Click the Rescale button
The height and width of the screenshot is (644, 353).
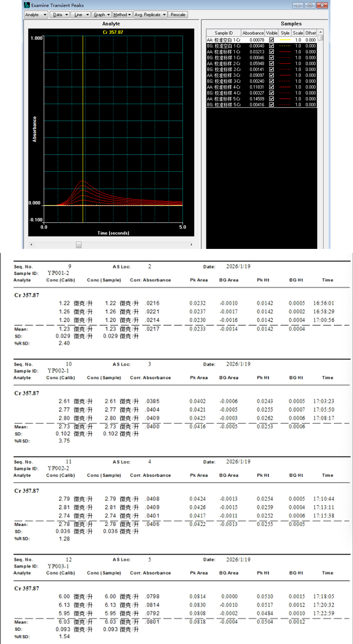pos(178,14)
